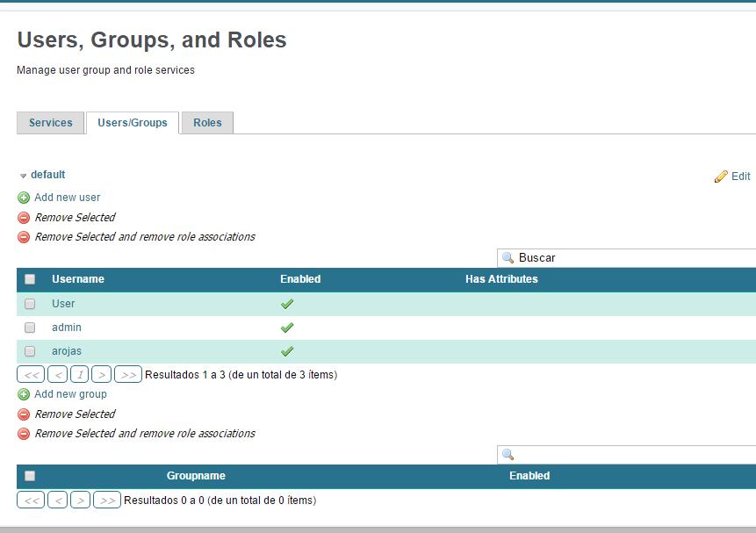Go to first page of users list
756x533 pixels.
30,375
